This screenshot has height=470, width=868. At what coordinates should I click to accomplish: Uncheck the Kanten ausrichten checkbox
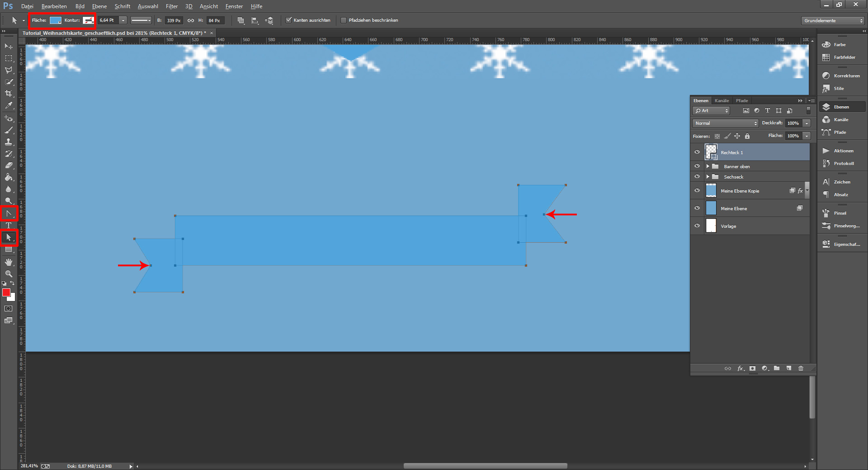coord(289,20)
